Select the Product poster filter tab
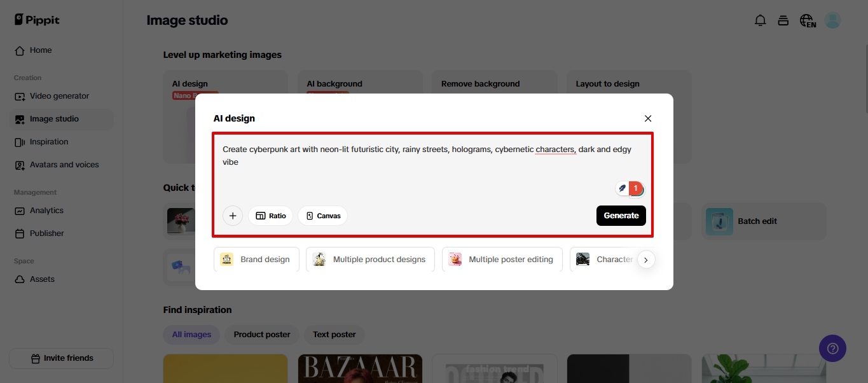868x383 pixels. click(261, 335)
